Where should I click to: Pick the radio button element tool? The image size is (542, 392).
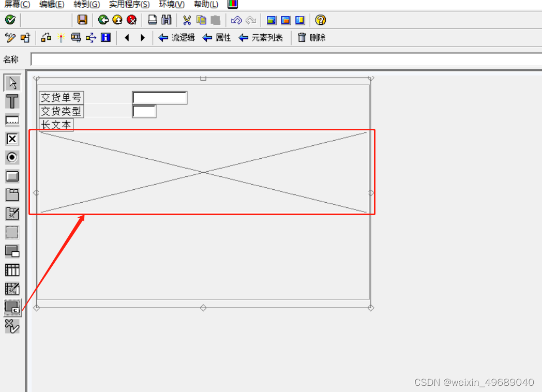tap(12, 158)
